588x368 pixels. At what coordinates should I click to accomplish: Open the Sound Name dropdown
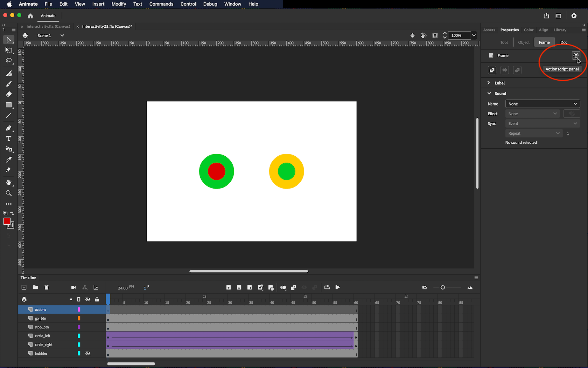tap(542, 104)
